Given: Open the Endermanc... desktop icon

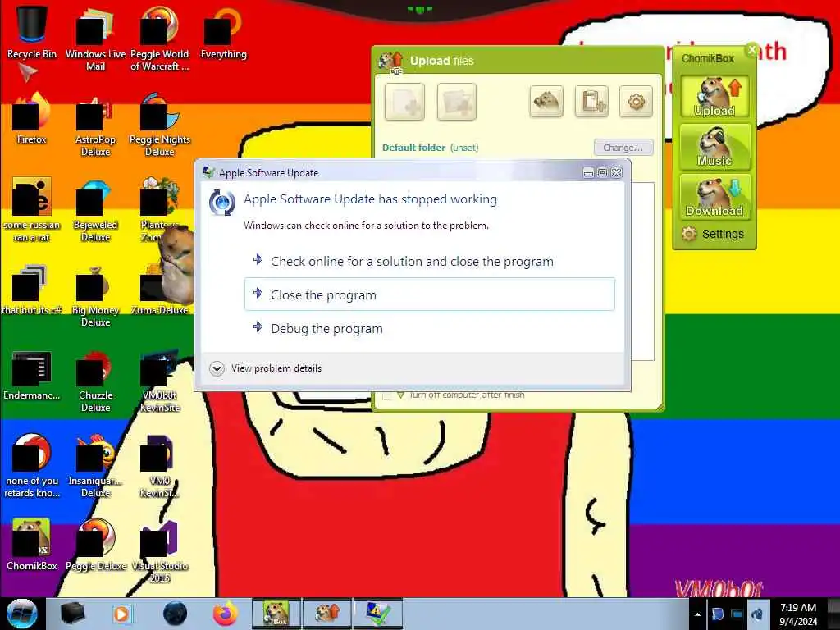Looking at the screenshot, I should [x=32, y=375].
